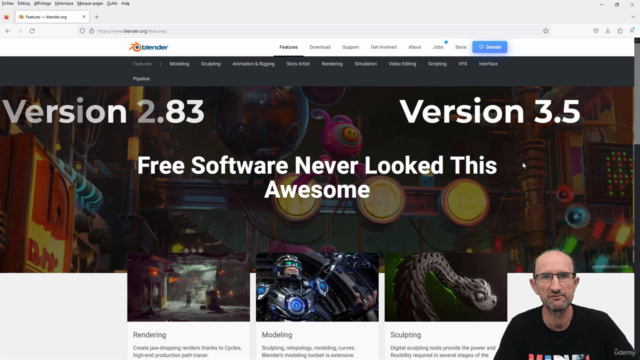Viewport: 640px width, 360px height.
Task: Open the Sculpting dragon thumbnail image
Action: coord(446,287)
